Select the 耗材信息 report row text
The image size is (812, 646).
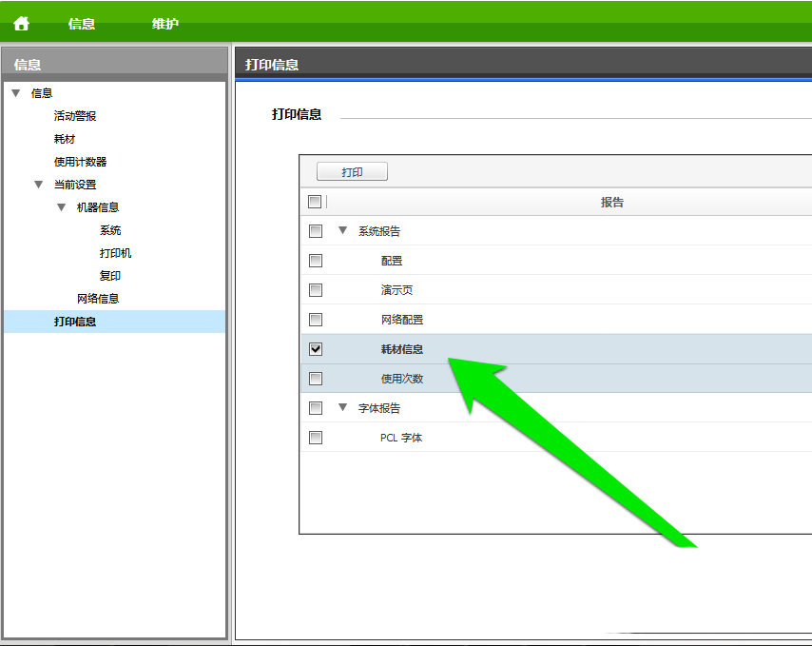pyautogui.click(x=402, y=349)
